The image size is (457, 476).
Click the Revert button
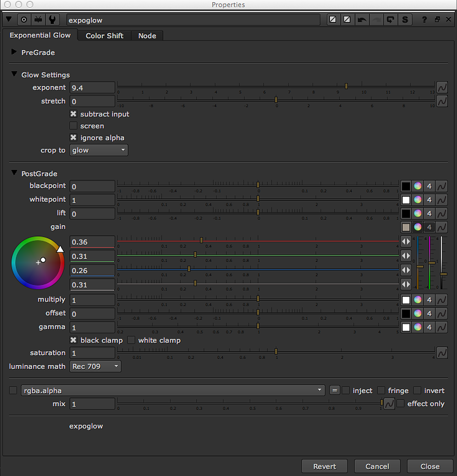[324, 466]
